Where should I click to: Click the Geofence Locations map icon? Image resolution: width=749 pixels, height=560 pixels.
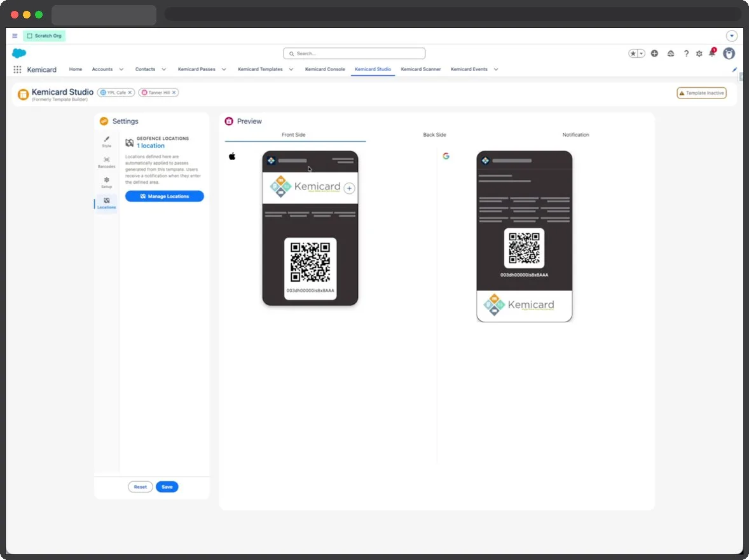pos(130,142)
